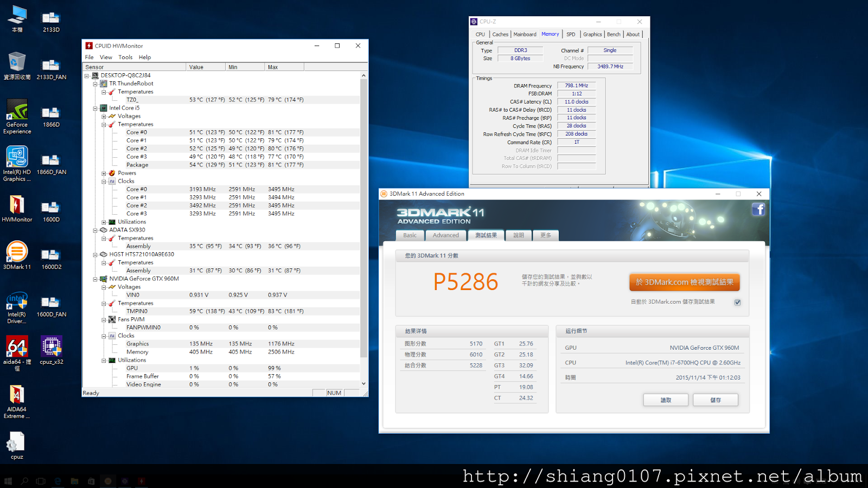Open the AIDA64 Extreme desktop shortcut

[17, 401]
